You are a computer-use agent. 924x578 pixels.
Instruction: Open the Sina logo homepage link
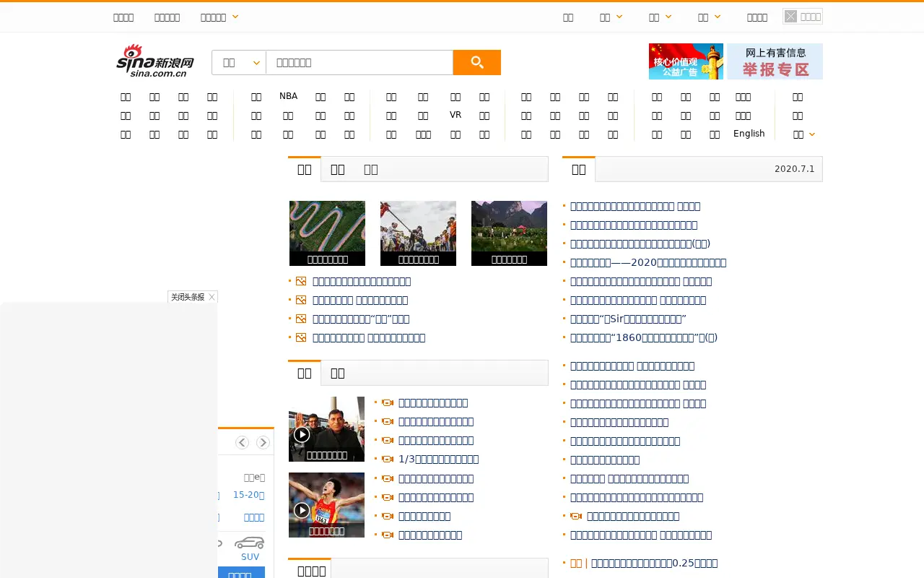click(155, 61)
